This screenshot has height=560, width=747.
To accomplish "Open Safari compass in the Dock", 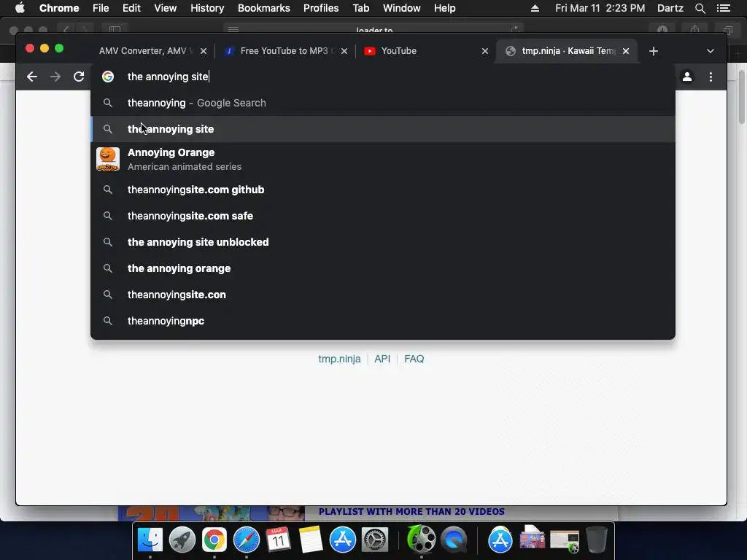I will [x=247, y=540].
